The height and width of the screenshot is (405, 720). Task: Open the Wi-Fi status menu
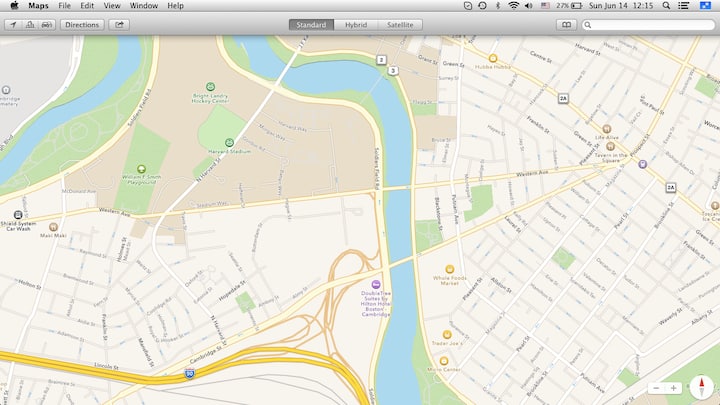point(514,6)
